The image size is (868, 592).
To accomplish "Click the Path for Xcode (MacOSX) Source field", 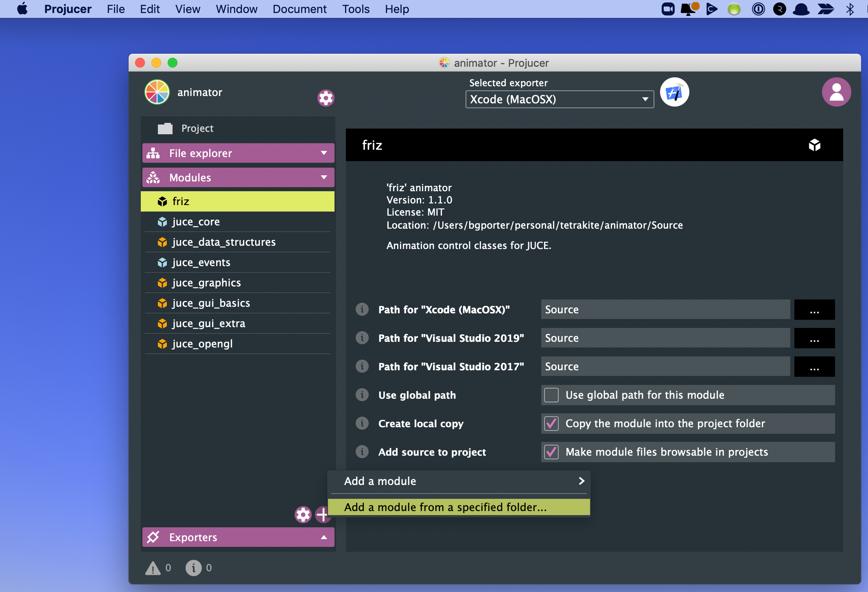I will click(x=665, y=310).
